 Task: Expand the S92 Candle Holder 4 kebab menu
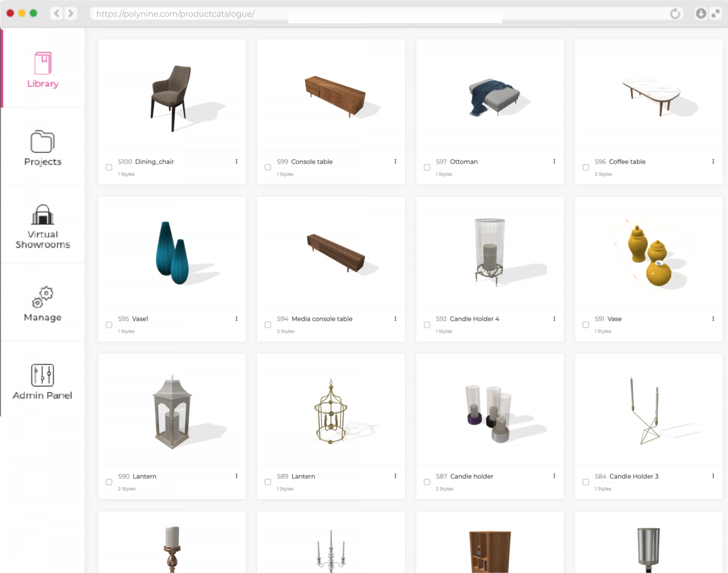(554, 319)
